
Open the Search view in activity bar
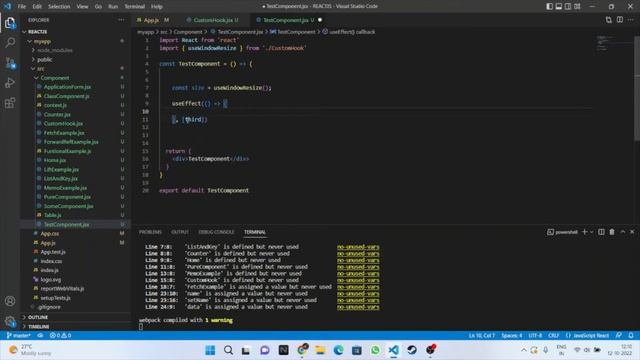[x=10, y=42]
